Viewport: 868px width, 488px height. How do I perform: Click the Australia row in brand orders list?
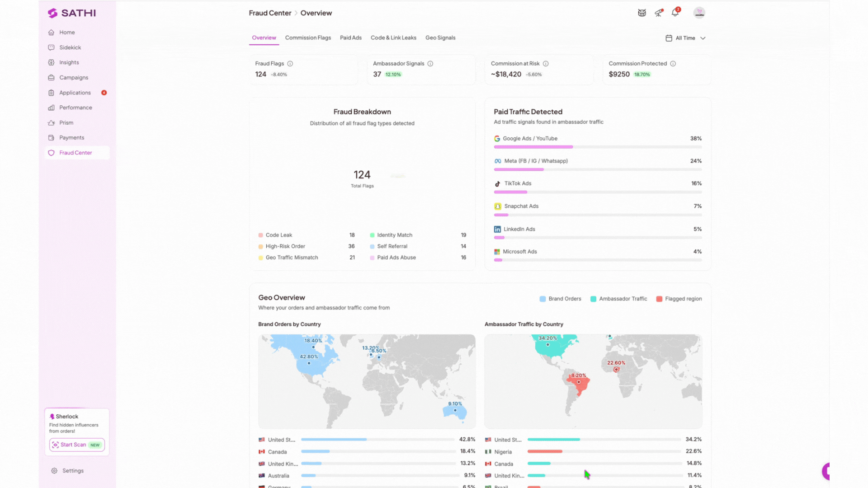coord(367,476)
